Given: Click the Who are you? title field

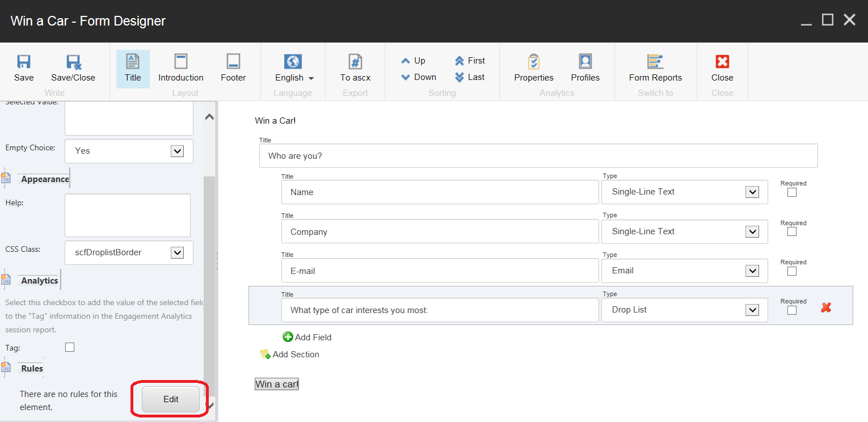Looking at the screenshot, I should pyautogui.click(x=538, y=155).
